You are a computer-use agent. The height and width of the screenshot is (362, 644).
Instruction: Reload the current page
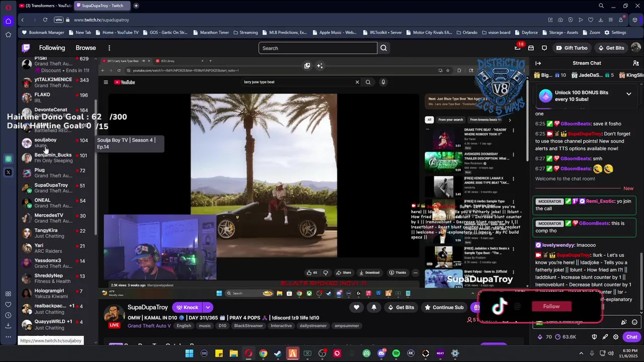click(x=45, y=20)
